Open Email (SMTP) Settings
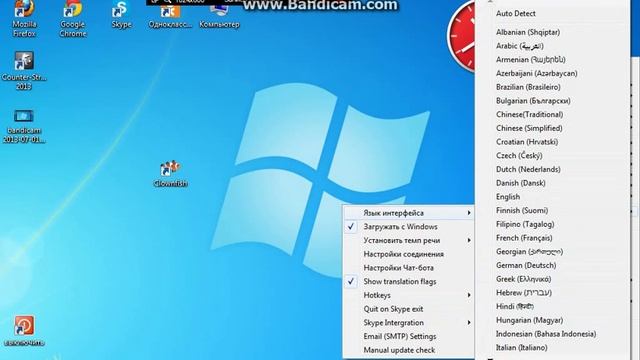Image resolution: width=640 pixels, height=360 pixels. click(x=409, y=336)
